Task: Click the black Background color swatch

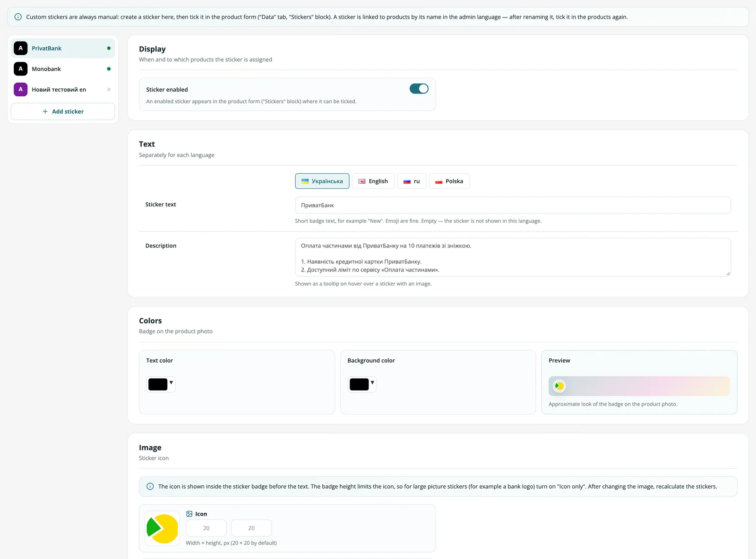Action: (x=359, y=384)
